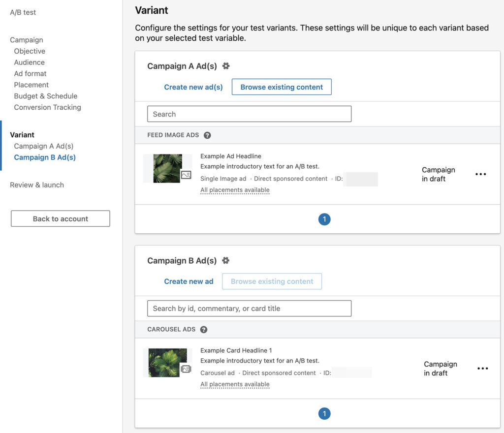504x433 pixels.
Task: Click the help icon beside Feed Image Ads
Action: [x=207, y=135]
